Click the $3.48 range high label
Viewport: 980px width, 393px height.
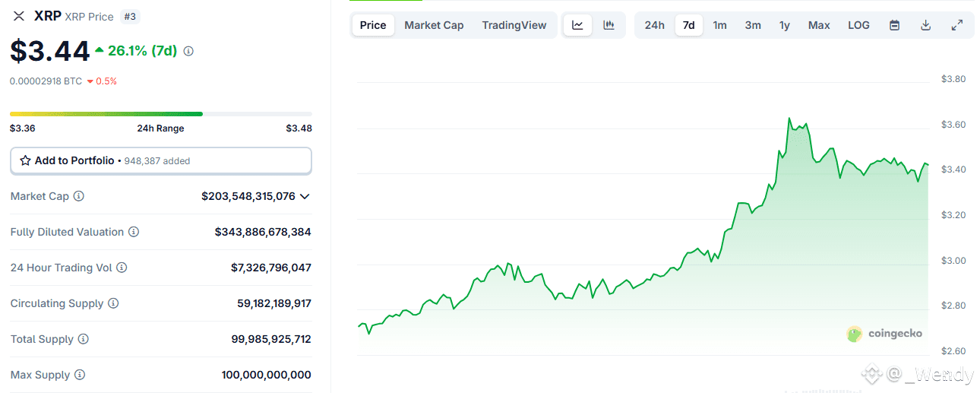(299, 128)
